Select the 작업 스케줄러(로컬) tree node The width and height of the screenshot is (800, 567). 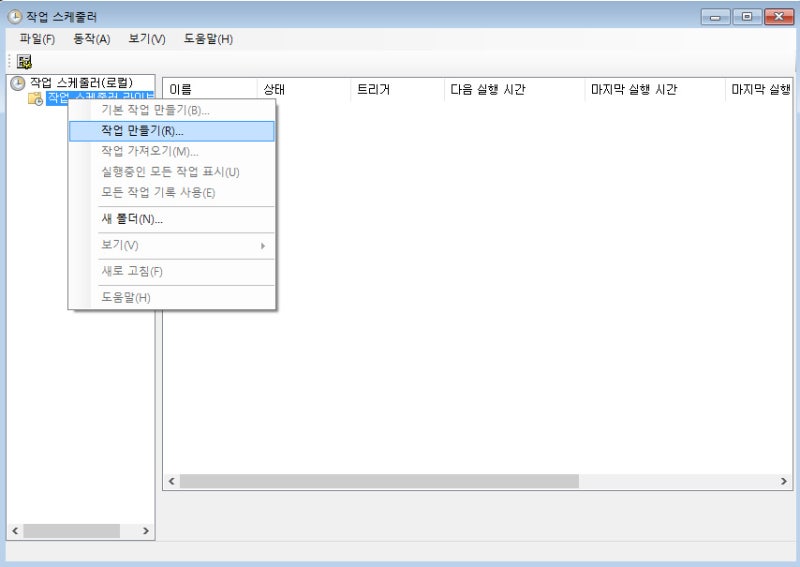81,83
